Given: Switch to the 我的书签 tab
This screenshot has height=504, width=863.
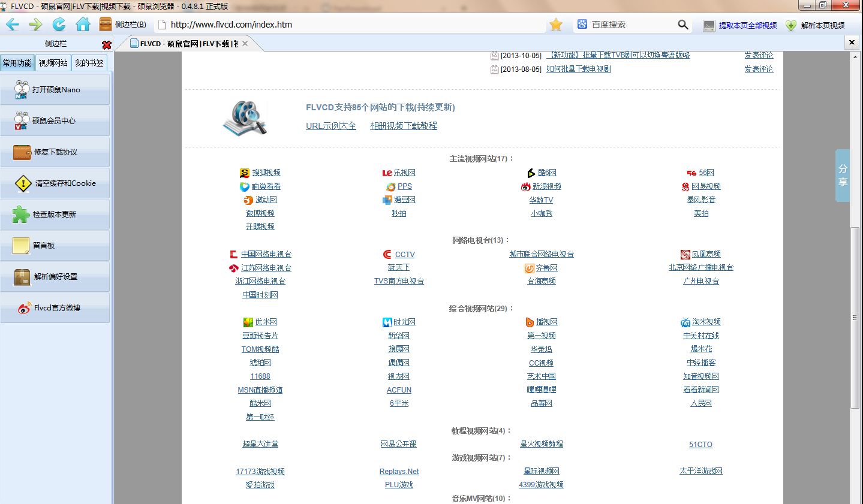Looking at the screenshot, I should [x=90, y=62].
